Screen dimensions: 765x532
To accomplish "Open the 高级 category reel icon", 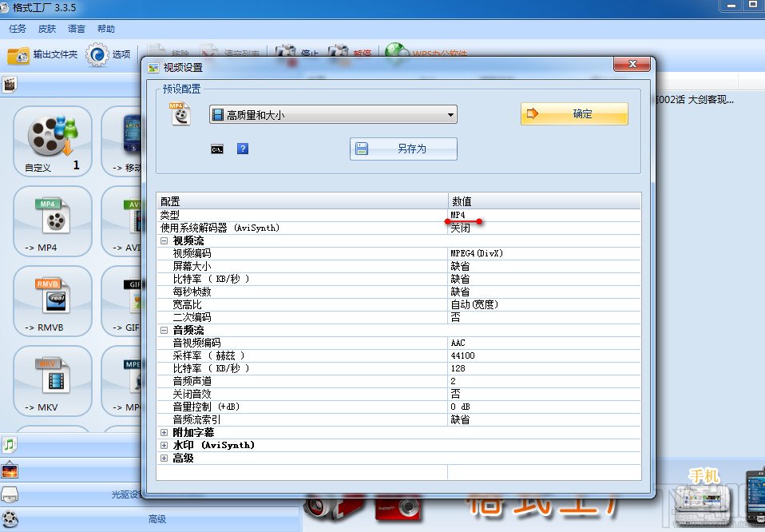I will pyautogui.click(x=10, y=519).
